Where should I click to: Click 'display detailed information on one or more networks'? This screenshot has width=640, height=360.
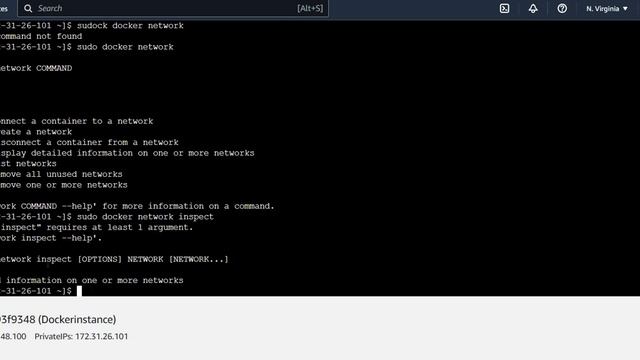pos(127,153)
